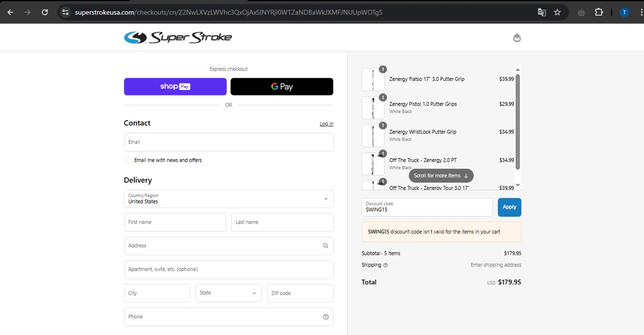This screenshot has width=644, height=335.
Task: Focus the Email input field
Action: [228, 142]
